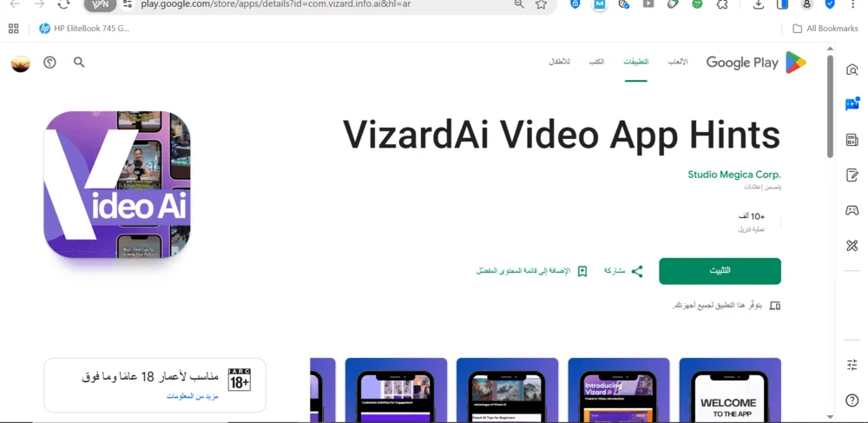Viewport: 868px width, 423px height.
Task: Switch to الألعاب (Games) tab
Action: click(x=678, y=62)
